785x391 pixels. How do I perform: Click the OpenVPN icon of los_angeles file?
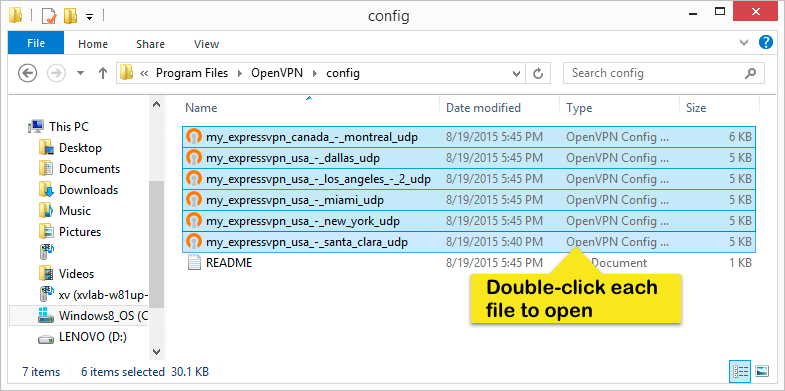pyautogui.click(x=193, y=179)
